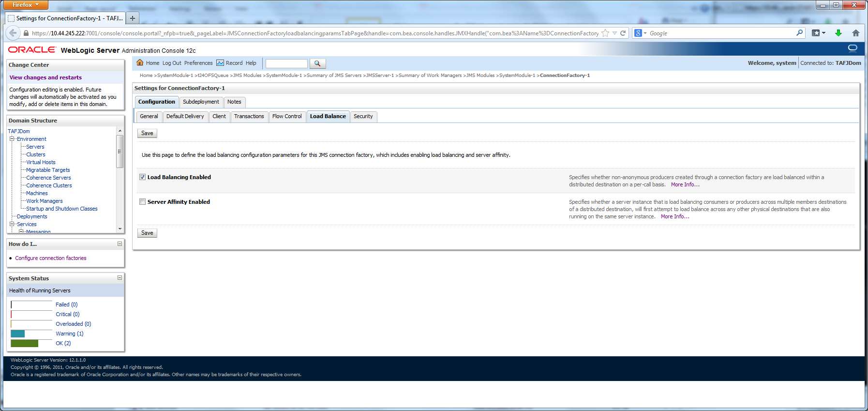Bookmark this page with the star icon
The image size is (868, 411).
(605, 33)
